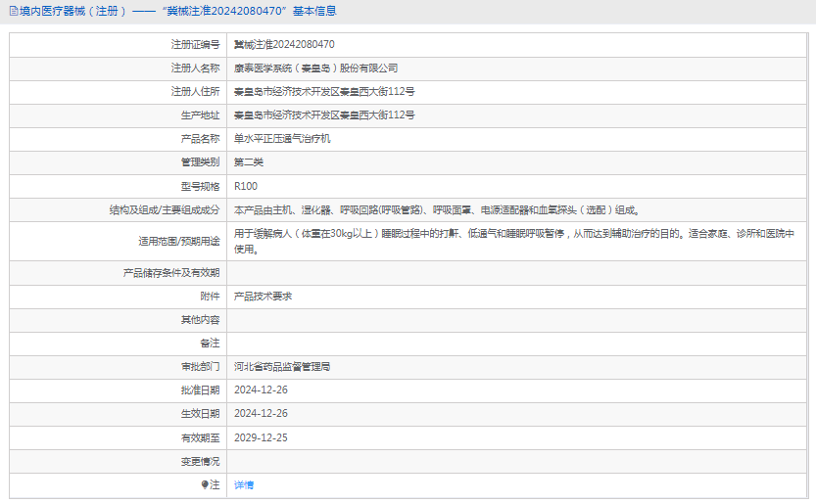Click the 其他内容 row label
This screenshot has height=504, width=816.
[x=201, y=320]
